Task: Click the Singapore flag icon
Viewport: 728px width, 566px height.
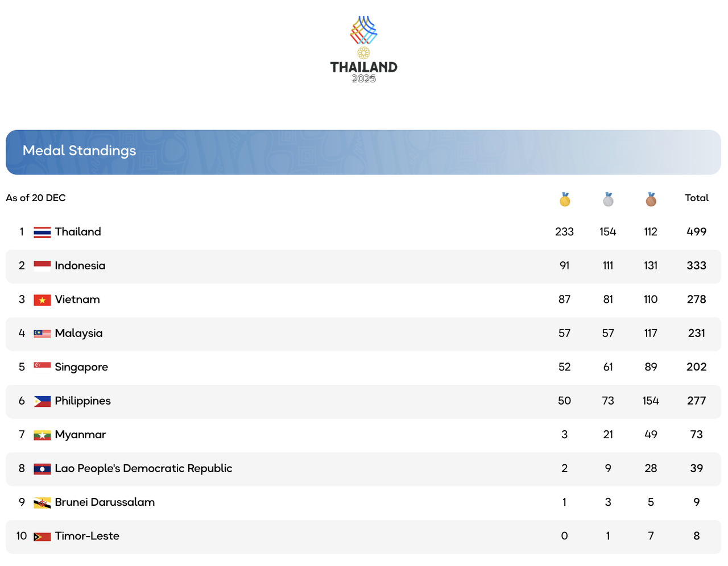Action: tap(42, 366)
